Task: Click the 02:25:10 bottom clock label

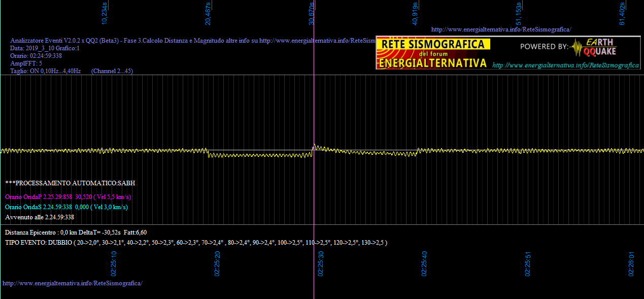Action: tap(114, 263)
